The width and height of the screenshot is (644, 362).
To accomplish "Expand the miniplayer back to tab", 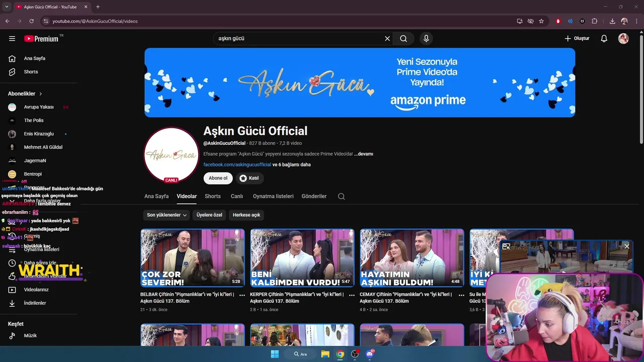I will [506, 246].
